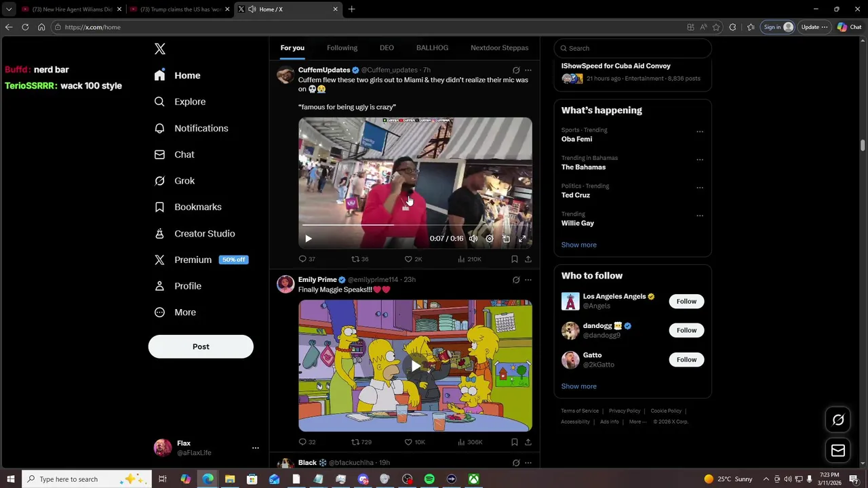Screen dimensions: 868x488
Task: Open Grok explain icon on Emily Prime post
Action: click(x=516, y=279)
